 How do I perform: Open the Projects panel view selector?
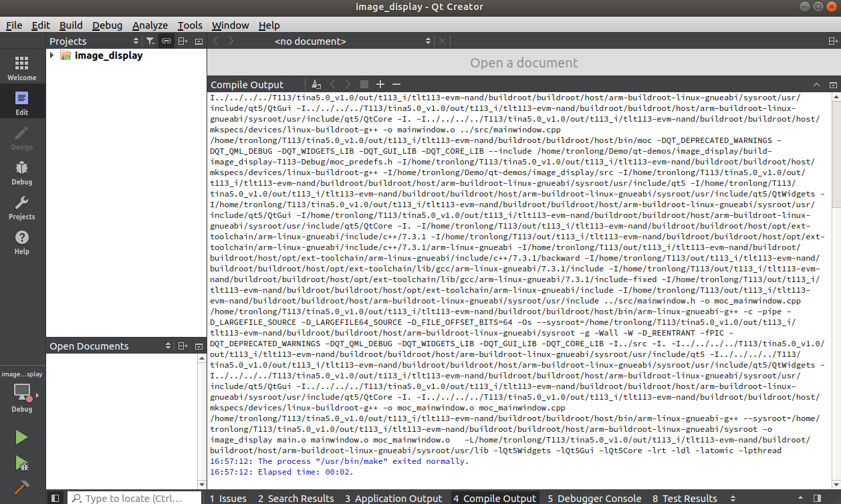[x=134, y=41]
